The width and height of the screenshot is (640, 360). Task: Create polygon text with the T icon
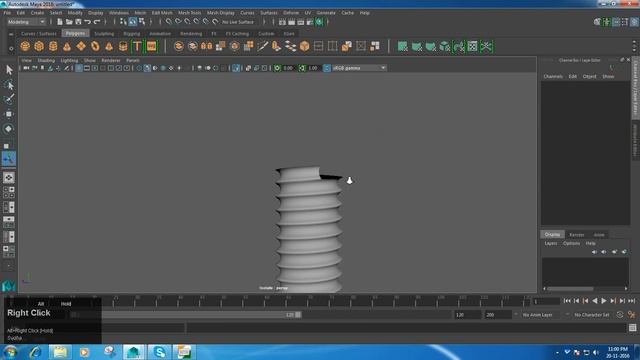pos(137,46)
